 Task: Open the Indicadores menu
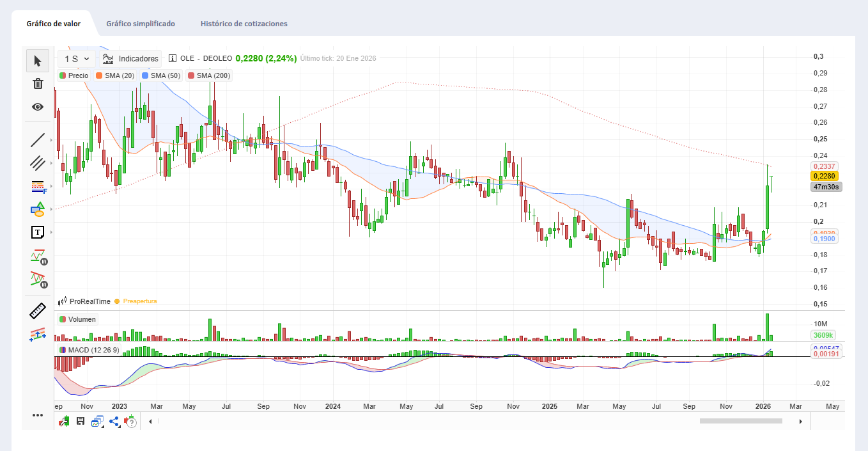[130, 59]
